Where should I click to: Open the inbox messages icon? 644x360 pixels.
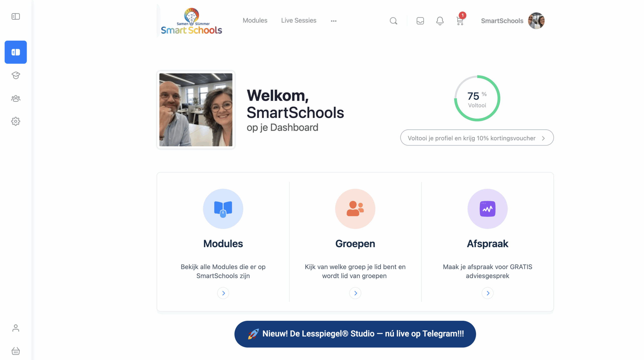click(x=420, y=21)
